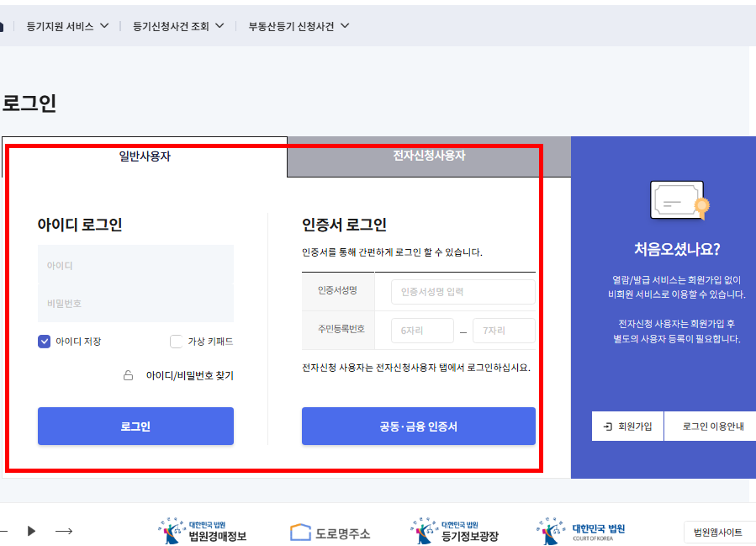Uncheck the 아이디 저장 checkbox
This screenshot has width=756, height=546.
point(43,342)
